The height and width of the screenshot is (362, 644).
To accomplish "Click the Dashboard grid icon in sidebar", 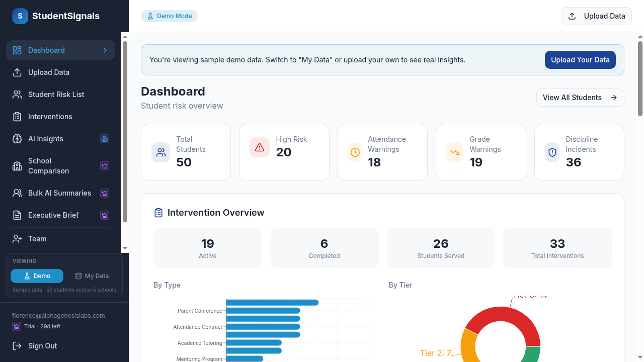I will coord(17,50).
